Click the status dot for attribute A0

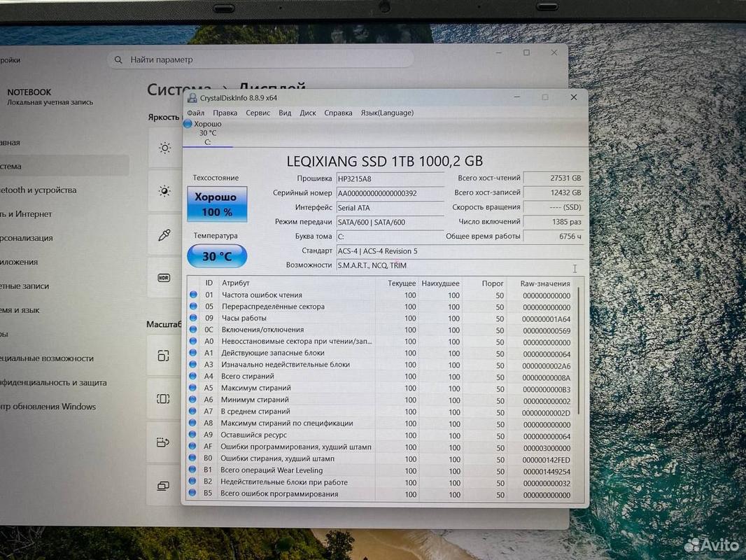193,341
